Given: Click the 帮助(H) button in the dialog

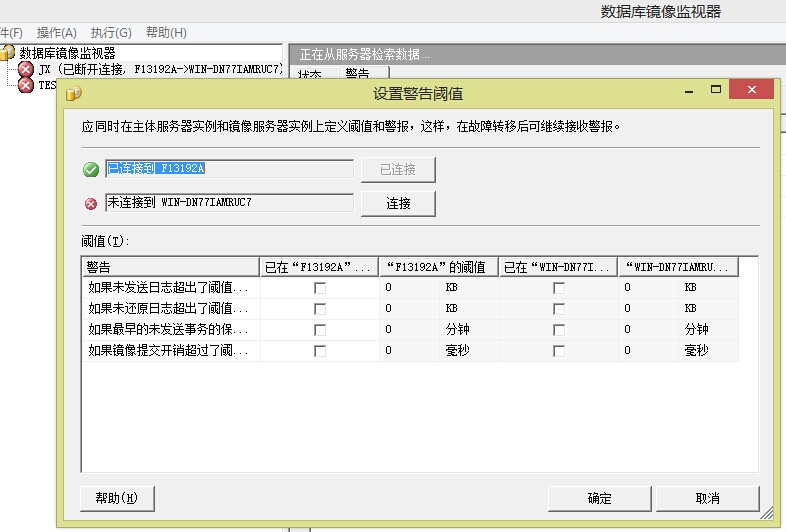Looking at the screenshot, I should 116,498.
